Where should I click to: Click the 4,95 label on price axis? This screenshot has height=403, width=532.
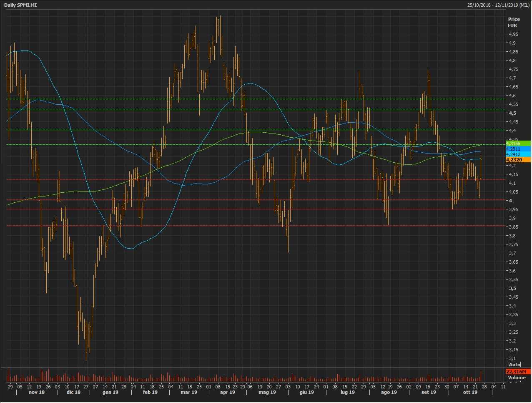(513, 34)
